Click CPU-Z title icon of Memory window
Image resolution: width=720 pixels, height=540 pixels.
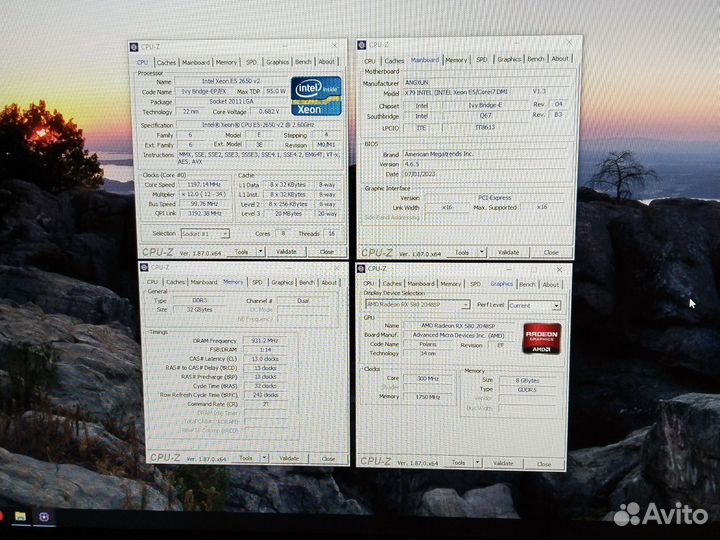tap(144, 267)
